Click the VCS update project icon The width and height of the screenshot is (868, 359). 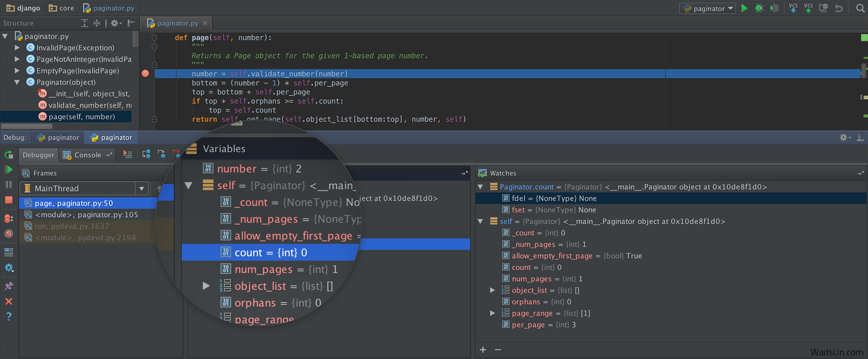coord(793,8)
